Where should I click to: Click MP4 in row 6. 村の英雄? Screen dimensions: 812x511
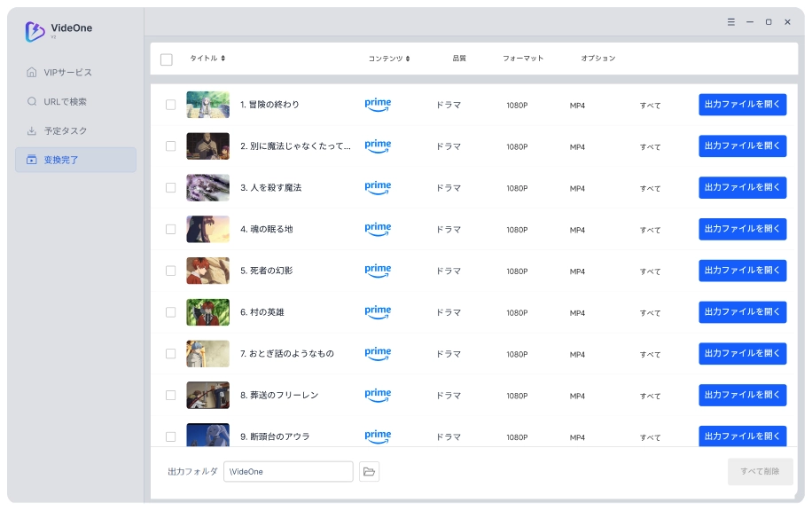pos(577,313)
